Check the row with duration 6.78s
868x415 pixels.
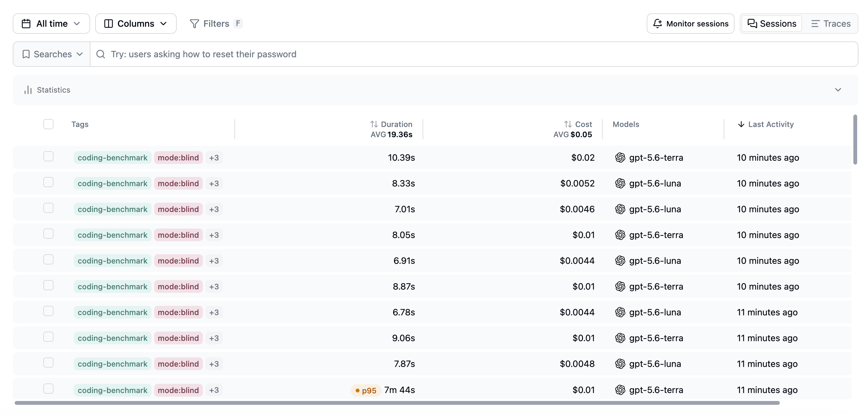click(48, 311)
